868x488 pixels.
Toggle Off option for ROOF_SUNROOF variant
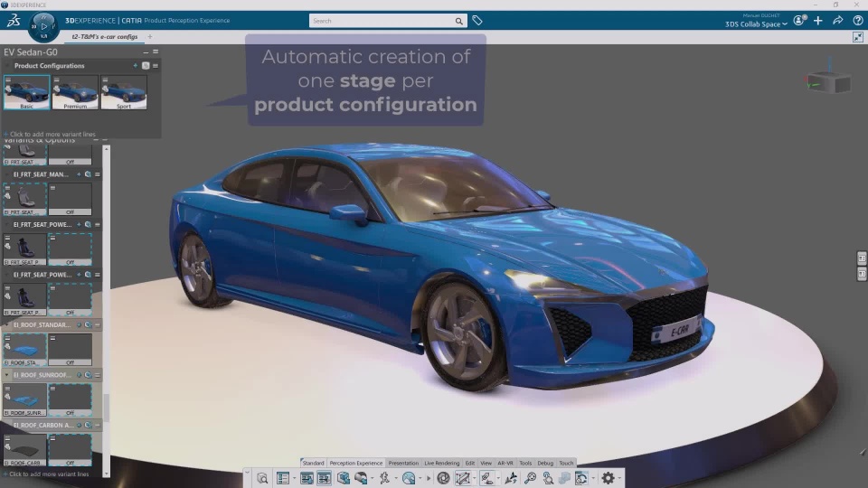pos(70,399)
